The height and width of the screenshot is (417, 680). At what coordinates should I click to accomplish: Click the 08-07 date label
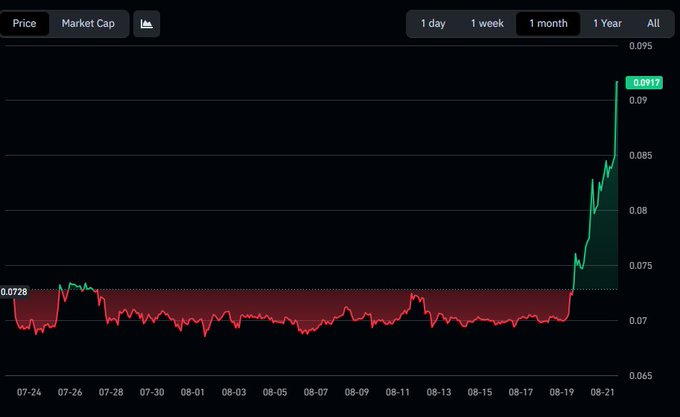[316, 392]
